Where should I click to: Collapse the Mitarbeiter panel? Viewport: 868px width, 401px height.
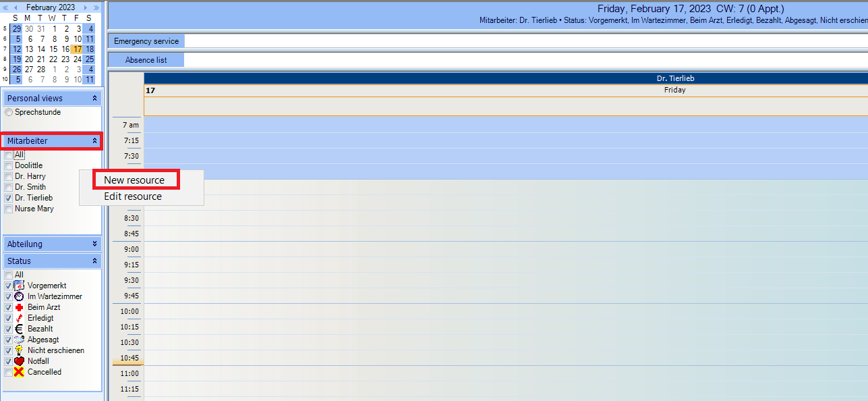(95, 141)
